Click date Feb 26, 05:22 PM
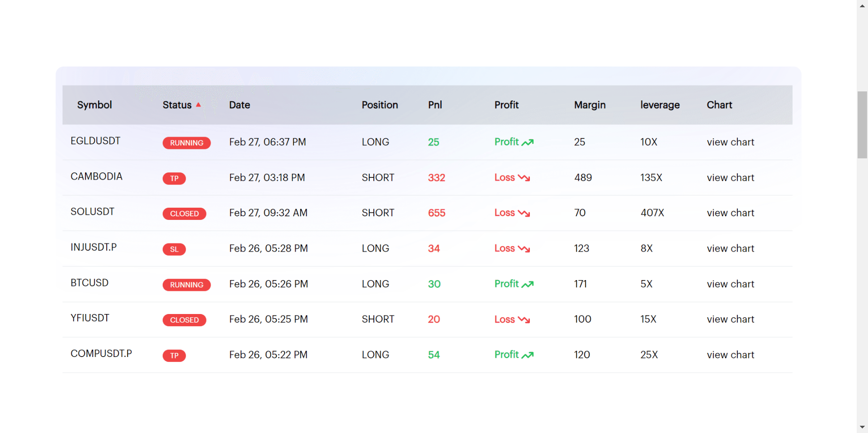 pos(268,355)
